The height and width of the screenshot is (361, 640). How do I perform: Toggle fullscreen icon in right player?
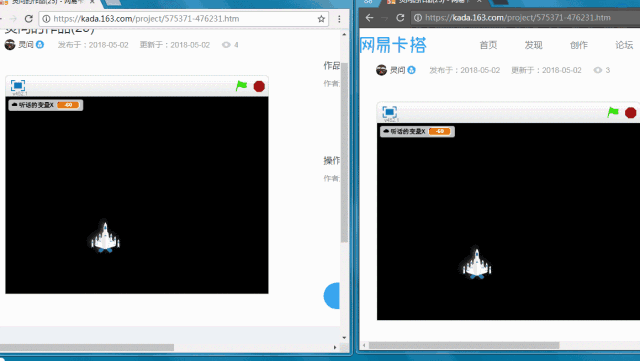click(389, 112)
